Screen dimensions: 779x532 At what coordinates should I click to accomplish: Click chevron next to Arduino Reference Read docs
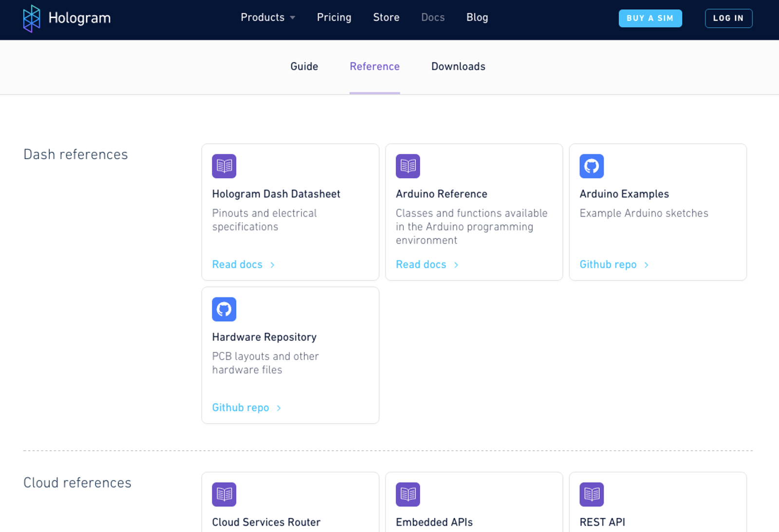point(456,265)
